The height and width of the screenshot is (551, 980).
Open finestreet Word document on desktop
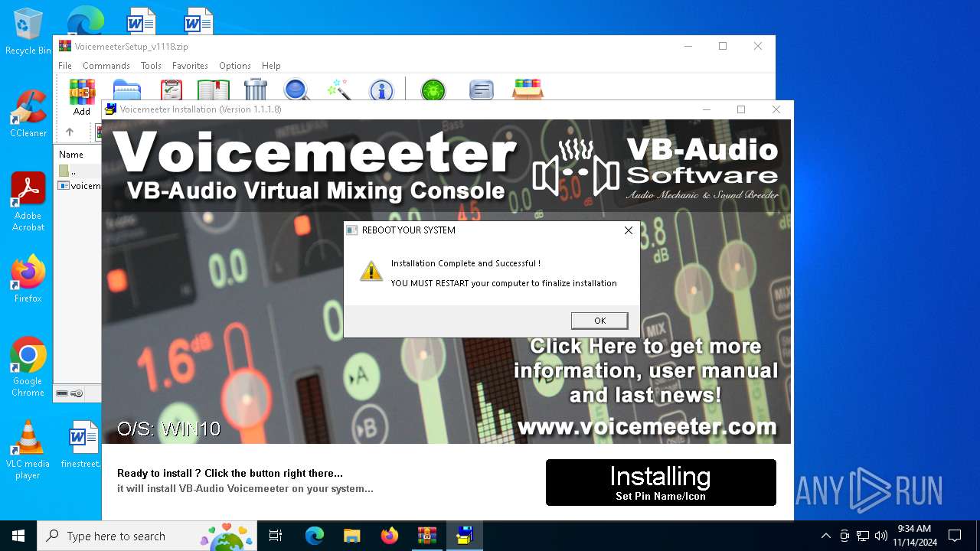82,445
